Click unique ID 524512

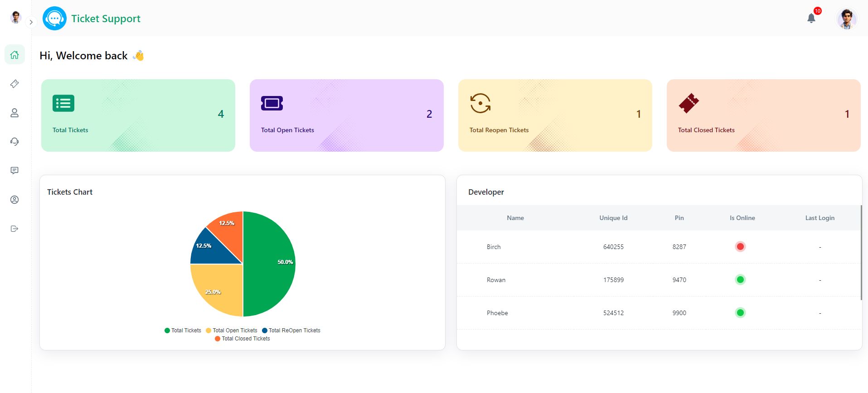[x=613, y=313]
